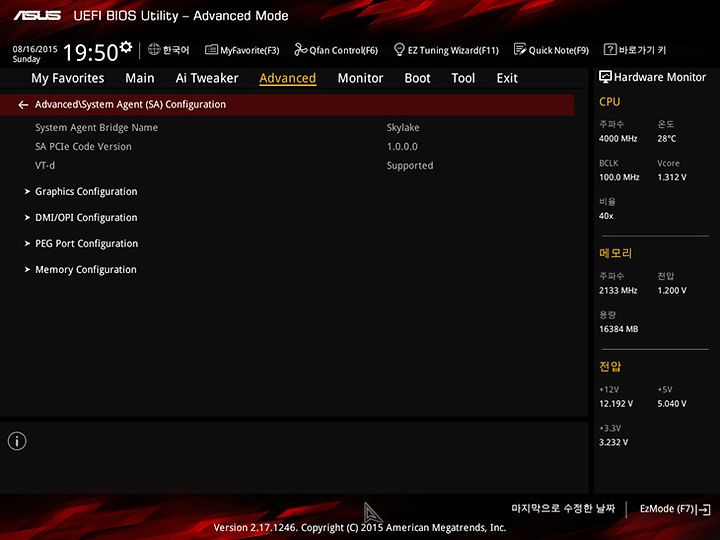Expand PEG Port Configuration arrow
The height and width of the screenshot is (540, 720).
pyautogui.click(x=27, y=243)
